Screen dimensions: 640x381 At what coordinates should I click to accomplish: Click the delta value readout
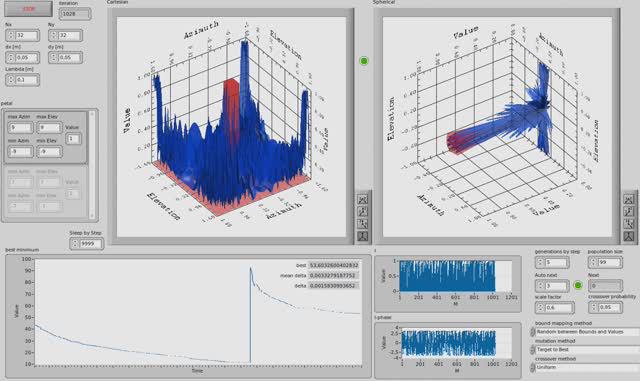click(x=333, y=286)
